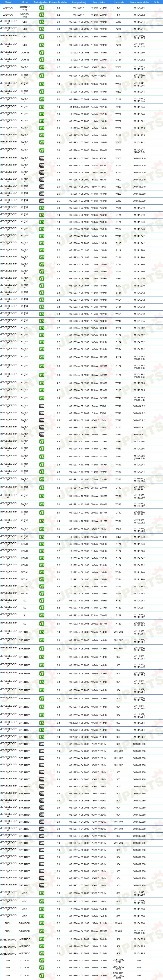Click the Marka column header

click(8, 2)
